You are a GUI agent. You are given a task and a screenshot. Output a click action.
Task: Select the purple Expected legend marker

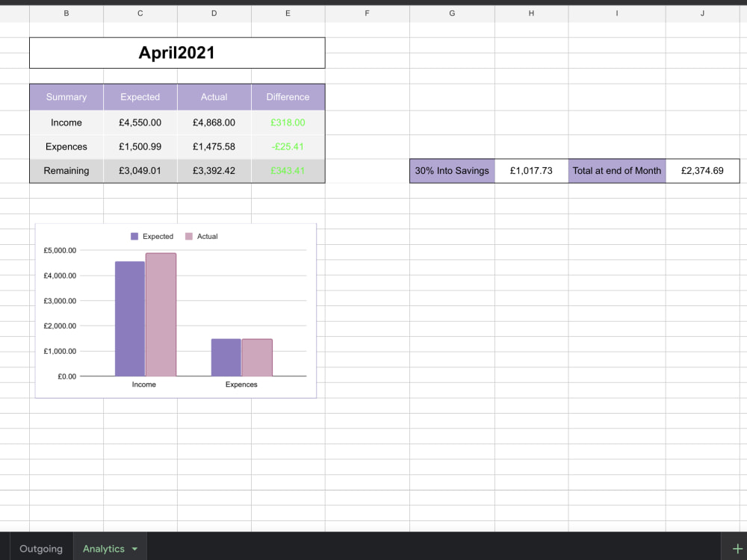point(132,236)
